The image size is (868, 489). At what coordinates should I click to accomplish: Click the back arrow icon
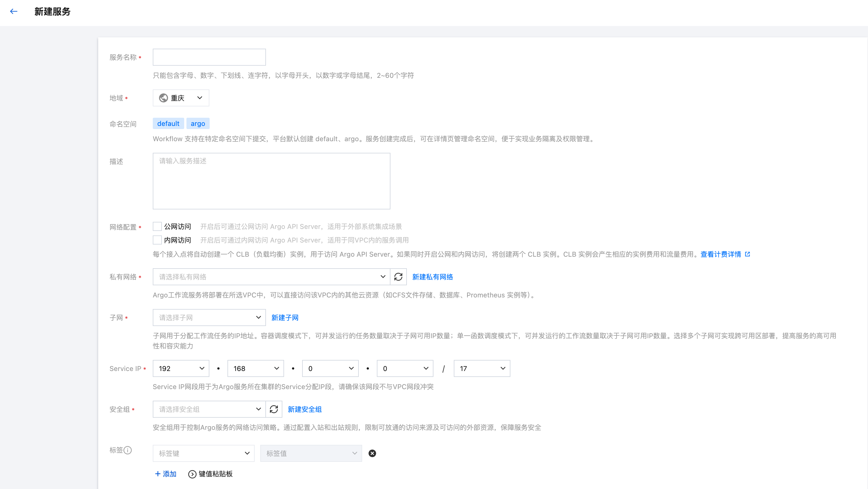coord(14,11)
